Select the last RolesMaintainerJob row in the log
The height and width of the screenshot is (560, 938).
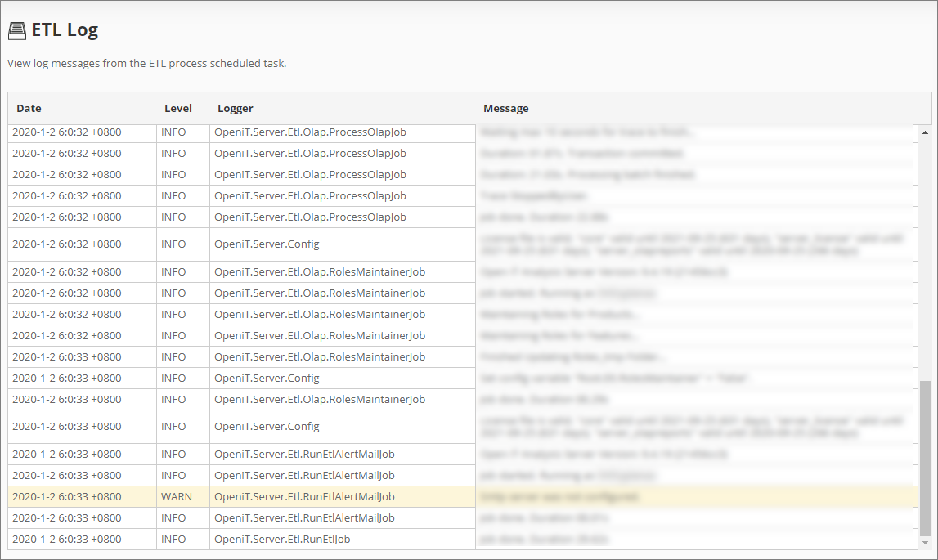coord(320,399)
